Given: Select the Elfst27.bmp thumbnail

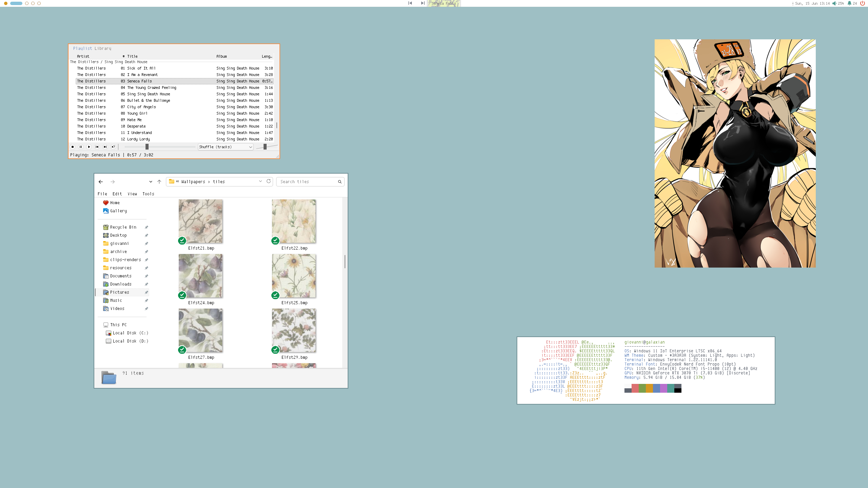Looking at the screenshot, I should (x=200, y=330).
